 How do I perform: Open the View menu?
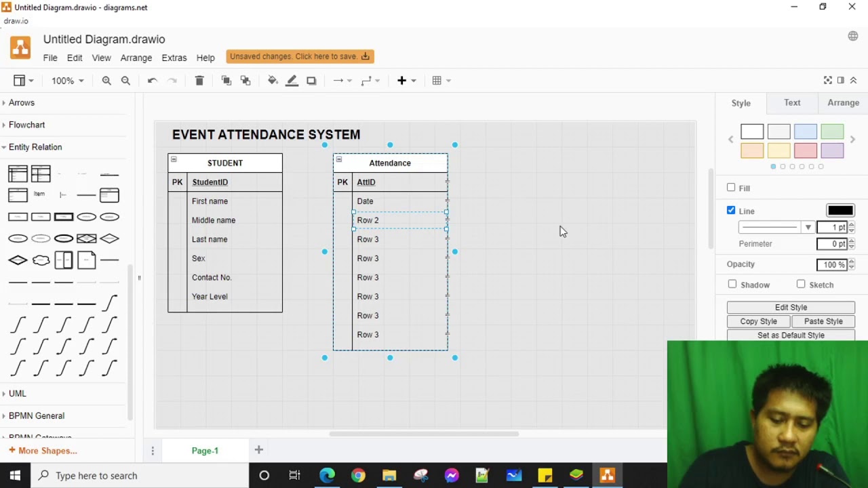tap(101, 58)
